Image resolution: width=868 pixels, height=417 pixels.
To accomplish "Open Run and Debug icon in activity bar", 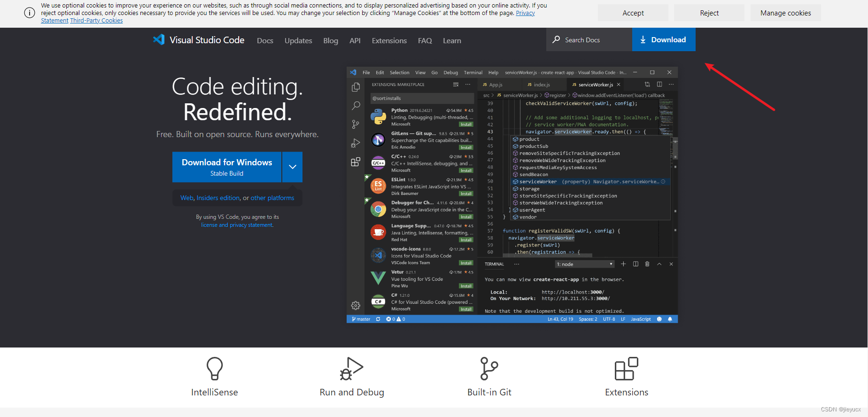I will (356, 143).
